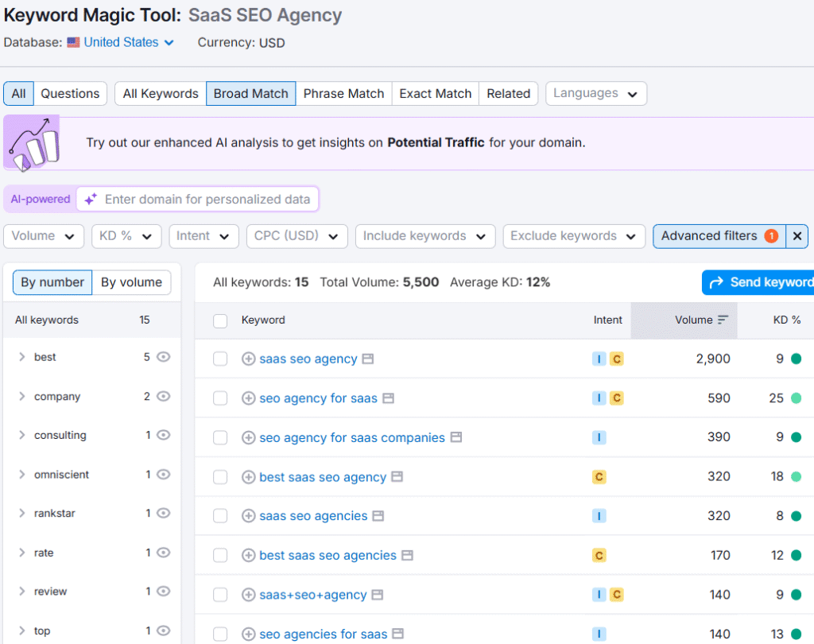Click the Volume column sort icon

723,320
